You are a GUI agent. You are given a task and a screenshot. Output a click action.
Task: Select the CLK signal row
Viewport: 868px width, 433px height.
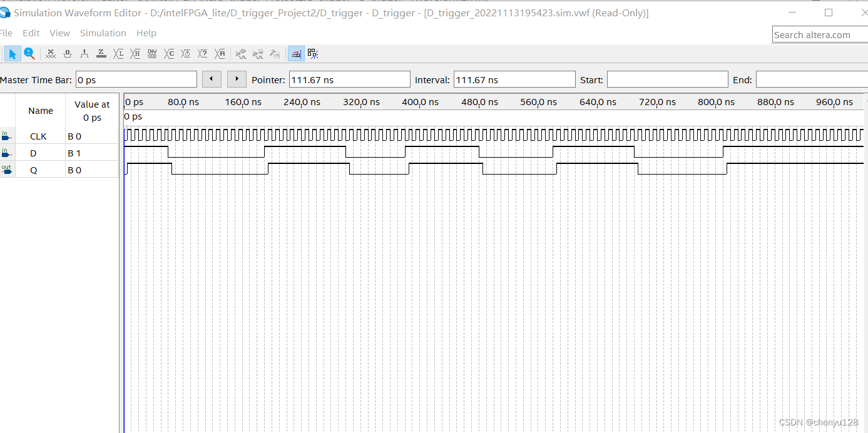(59, 136)
